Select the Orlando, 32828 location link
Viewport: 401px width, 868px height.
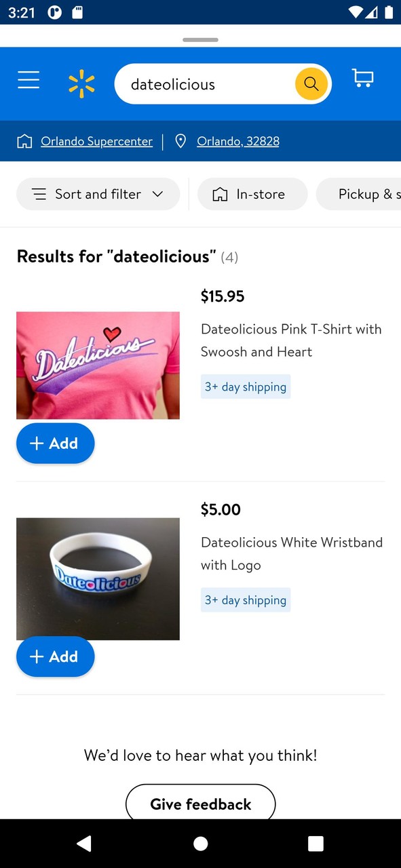pyautogui.click(x=237, y=141)
